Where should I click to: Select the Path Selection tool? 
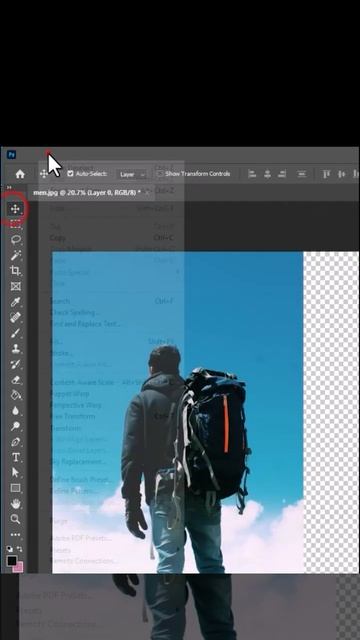[x=15, y=472]
